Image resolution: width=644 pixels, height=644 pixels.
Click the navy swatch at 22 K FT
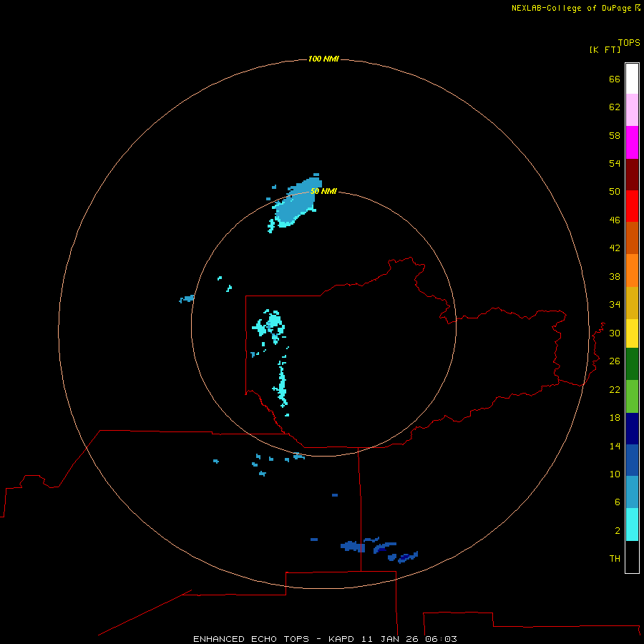632,429
